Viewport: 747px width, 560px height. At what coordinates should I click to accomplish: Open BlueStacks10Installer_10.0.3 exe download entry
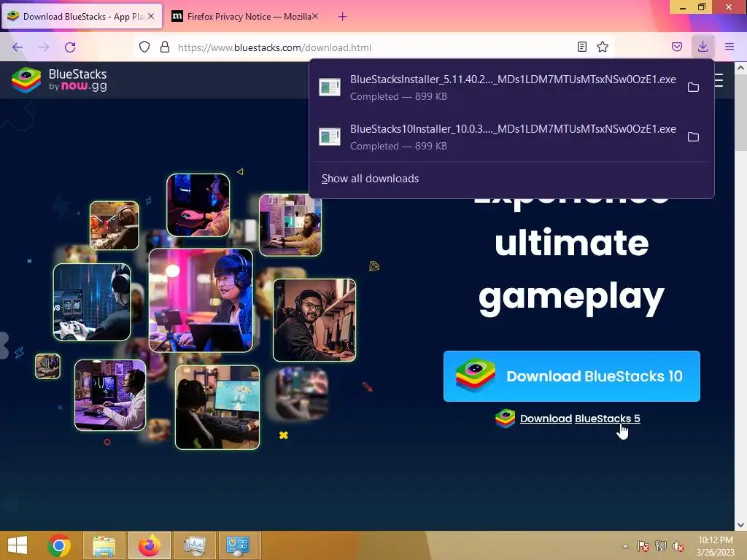498,136
